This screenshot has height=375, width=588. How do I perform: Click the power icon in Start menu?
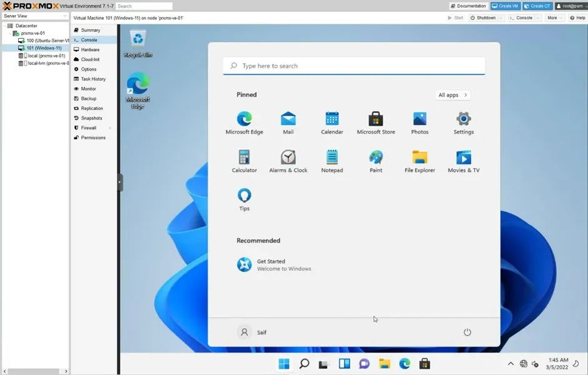[467, 332]
